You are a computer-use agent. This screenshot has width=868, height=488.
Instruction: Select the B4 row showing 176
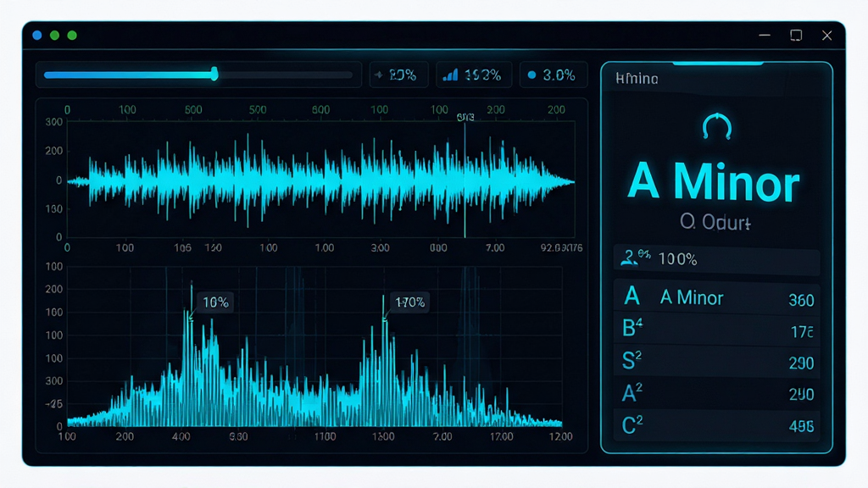[x=717, y=330]
